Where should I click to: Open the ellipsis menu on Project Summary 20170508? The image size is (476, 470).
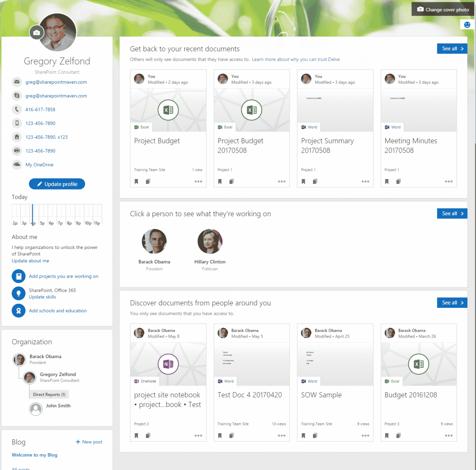coord(365,181)
